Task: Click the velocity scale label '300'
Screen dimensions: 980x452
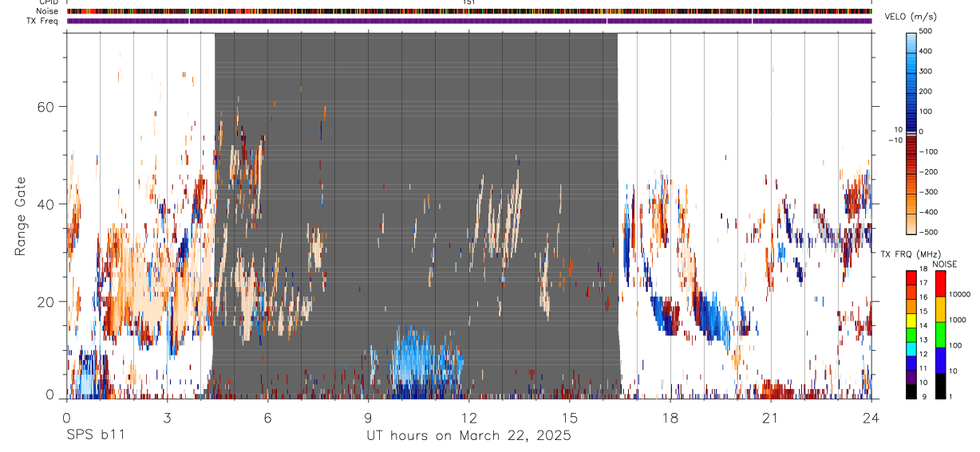Action: [x=925, y=71]
